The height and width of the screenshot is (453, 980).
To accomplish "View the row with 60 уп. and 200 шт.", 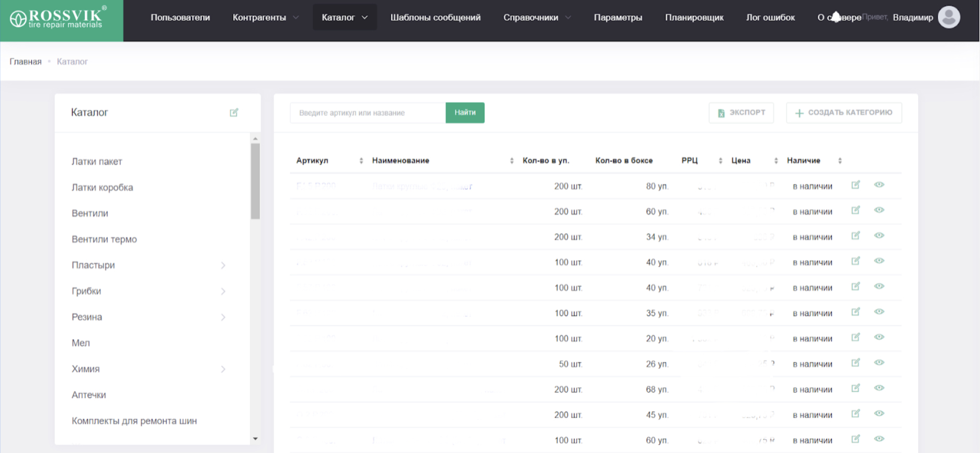I will point(879,210).
